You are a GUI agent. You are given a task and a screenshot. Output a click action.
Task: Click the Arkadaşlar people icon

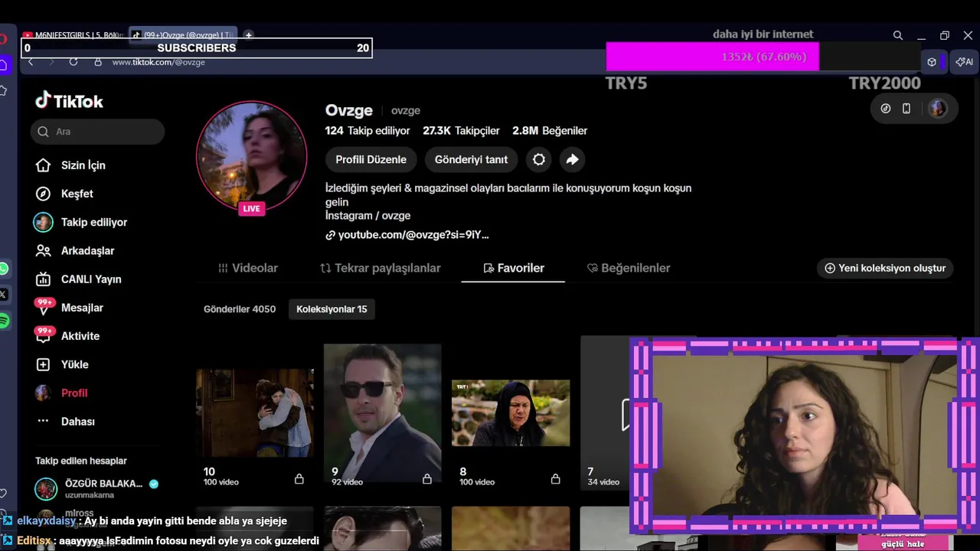click(44, 251)
